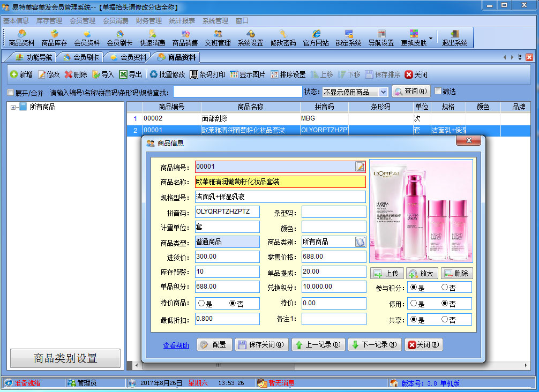Open the 状态 dropdown showing 不显示停用商品

coord(355,92)
